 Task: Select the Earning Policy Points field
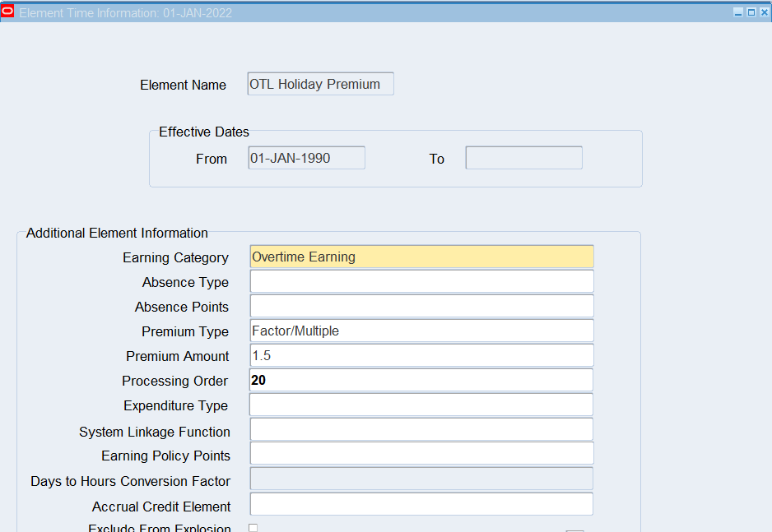point(421,454)
